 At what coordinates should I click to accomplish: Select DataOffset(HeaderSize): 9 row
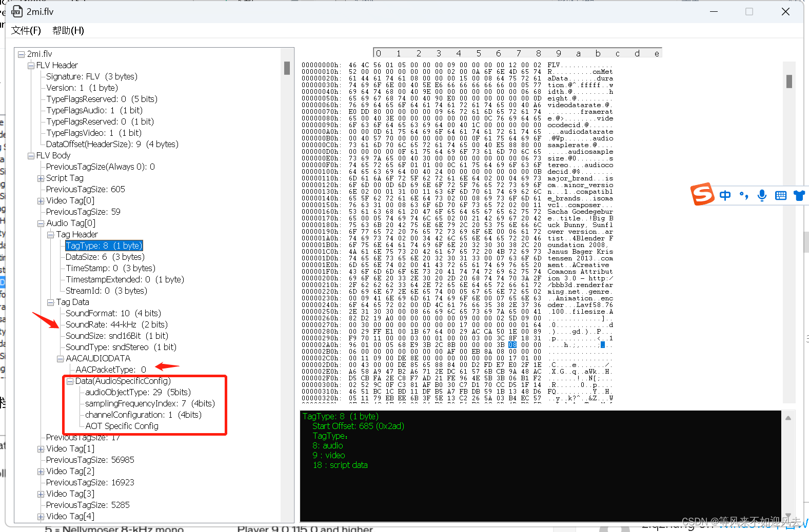(112, 144)
